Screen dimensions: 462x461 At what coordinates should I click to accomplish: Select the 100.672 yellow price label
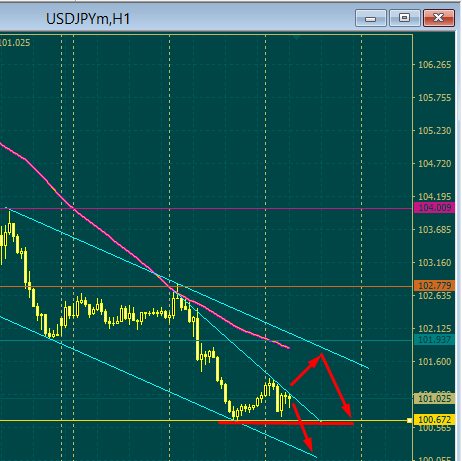[x=434, y=420]
